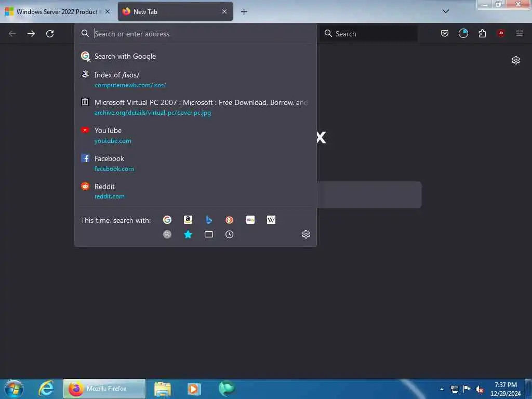Search this time with Wikipedia icon

click(271, 220)
